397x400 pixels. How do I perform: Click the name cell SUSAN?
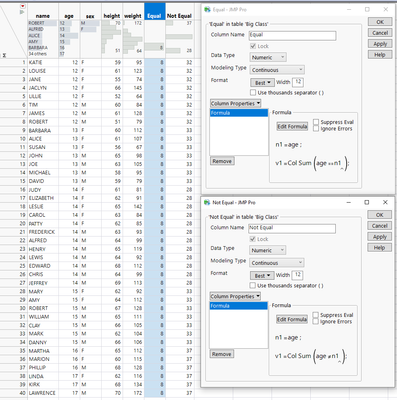tap(43, 147)
